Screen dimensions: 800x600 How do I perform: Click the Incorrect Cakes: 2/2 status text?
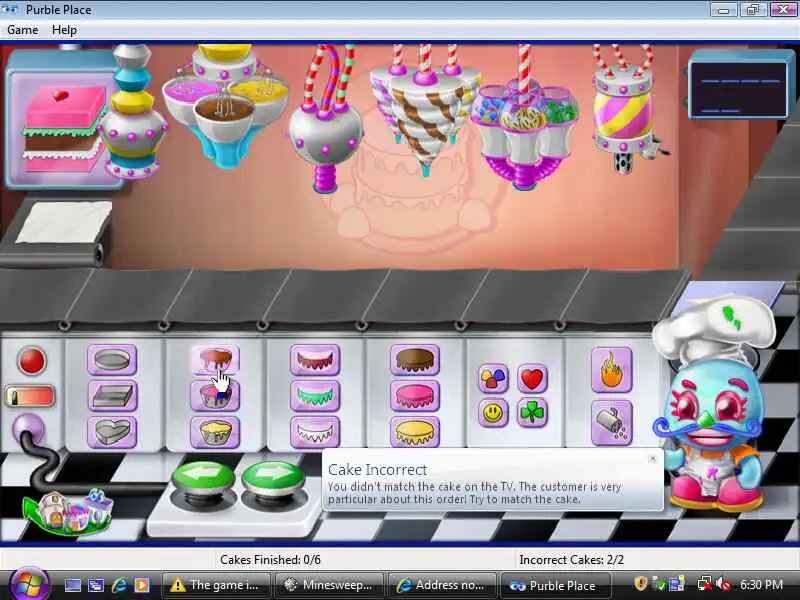tap(571, 560)
